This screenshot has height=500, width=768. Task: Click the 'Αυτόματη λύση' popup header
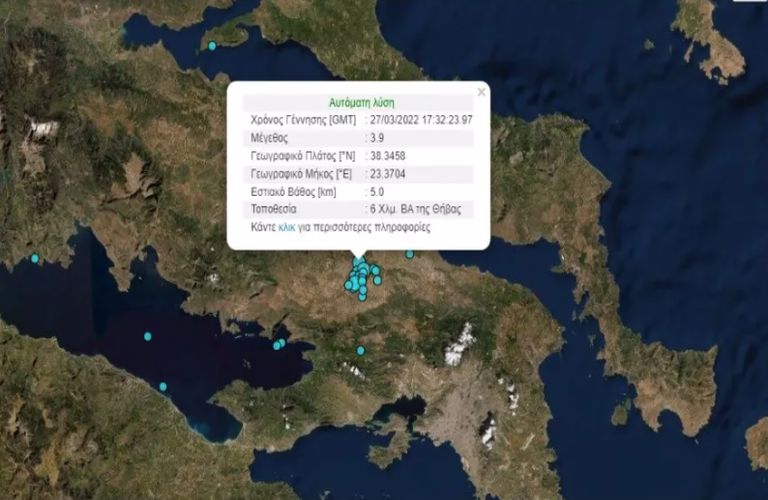point(361,103)
